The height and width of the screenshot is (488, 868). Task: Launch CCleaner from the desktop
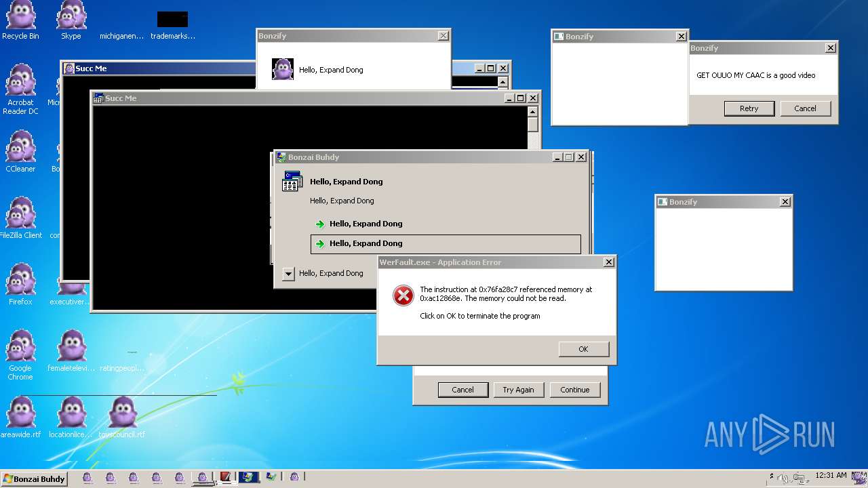[x=20, y=151]
